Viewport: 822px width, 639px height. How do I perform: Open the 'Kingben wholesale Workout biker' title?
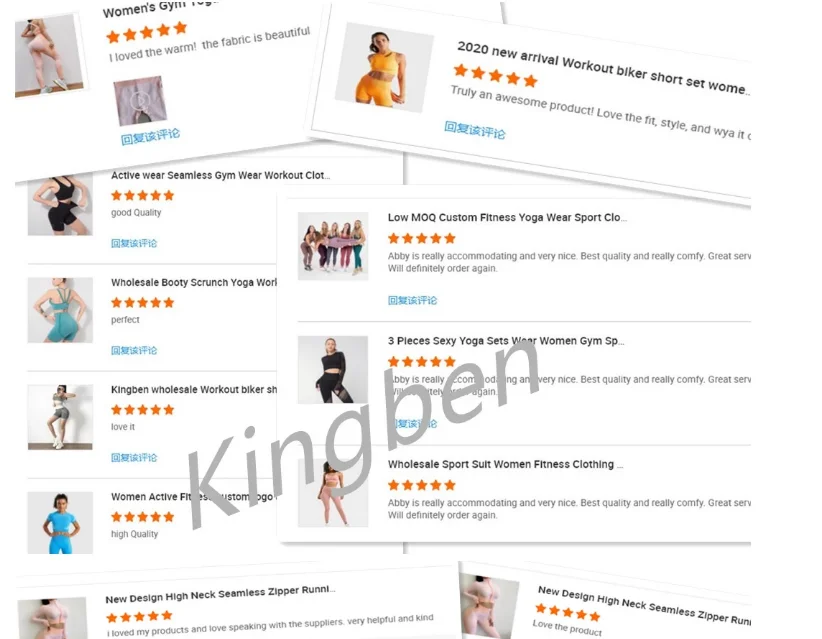(x=194, y=389)
